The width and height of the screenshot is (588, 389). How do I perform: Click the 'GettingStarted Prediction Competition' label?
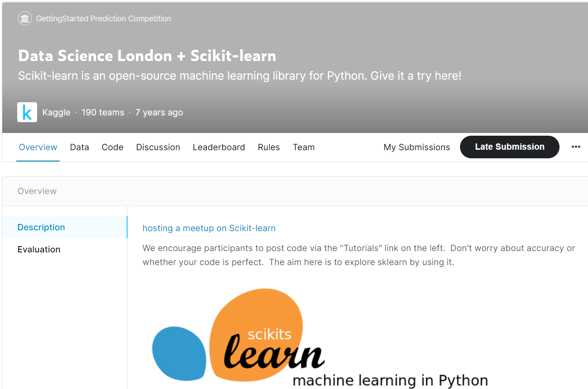104,19
